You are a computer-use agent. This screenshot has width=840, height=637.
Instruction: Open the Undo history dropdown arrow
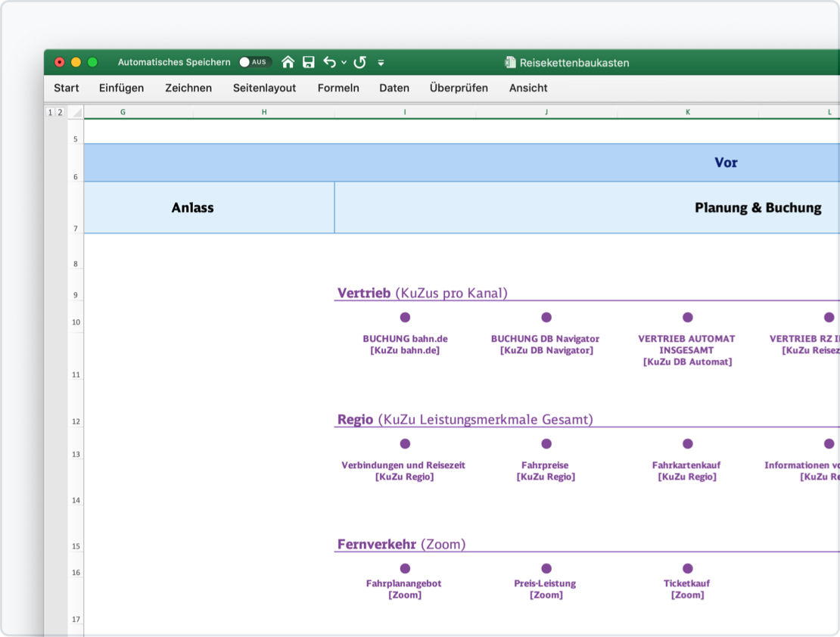344,62
